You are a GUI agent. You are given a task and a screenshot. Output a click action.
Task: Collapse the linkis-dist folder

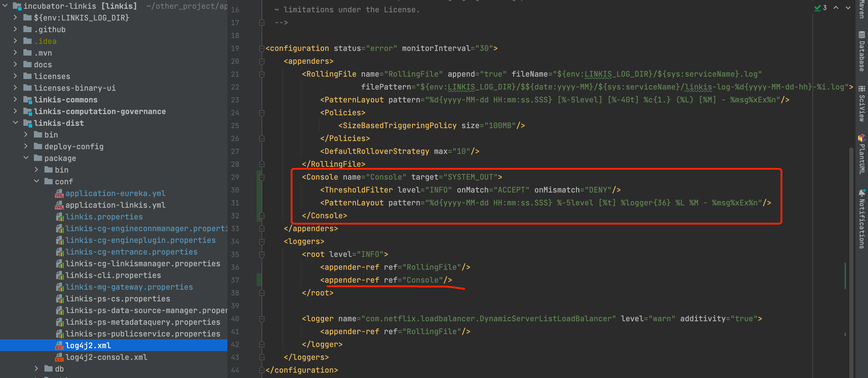(15, 123)
